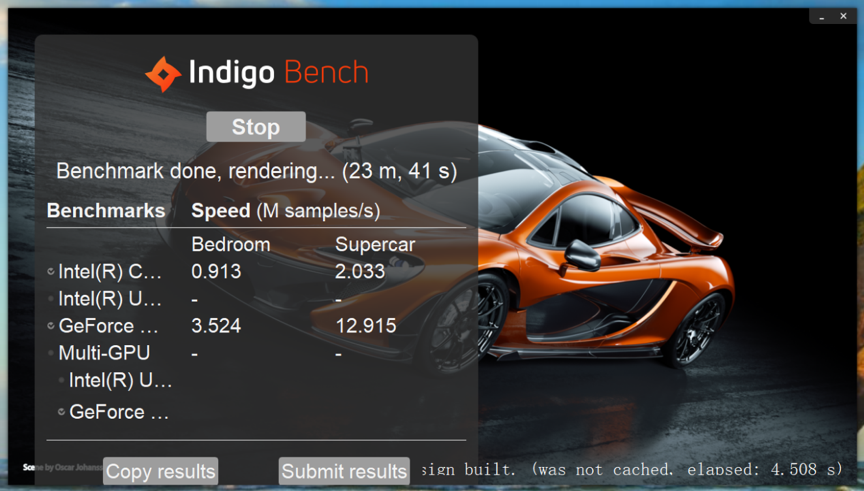Screen dimensions: 864x491
Task: Click the Scene by Oscar Johansson credit
Action: tap(62, 467)
